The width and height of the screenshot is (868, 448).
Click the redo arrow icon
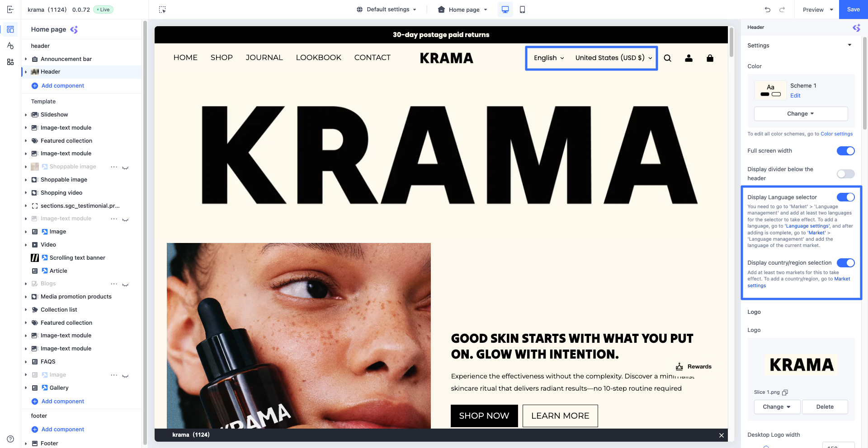pos(782,9)
